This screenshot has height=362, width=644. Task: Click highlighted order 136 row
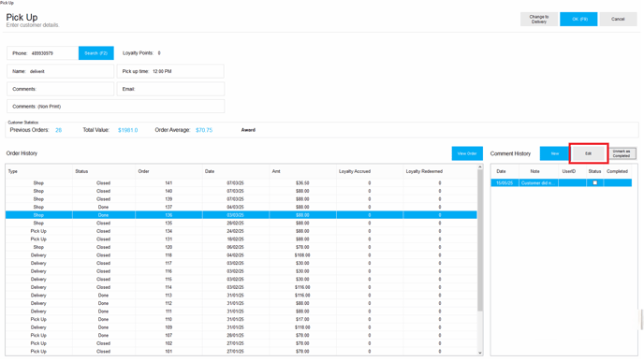241,215
